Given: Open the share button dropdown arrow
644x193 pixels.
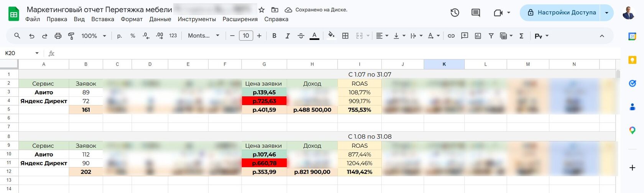Looking at the screenshot, I should click(x=607, y=13).
